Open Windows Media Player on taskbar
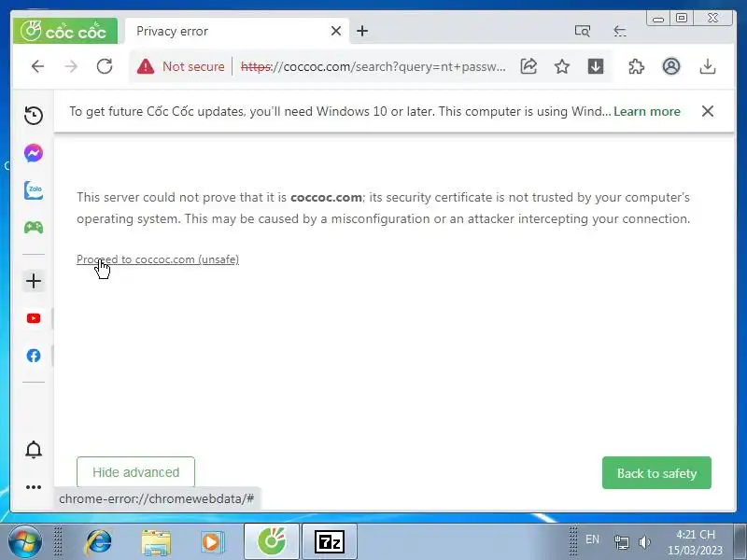 pyautogui.click(x=212, y=542)
